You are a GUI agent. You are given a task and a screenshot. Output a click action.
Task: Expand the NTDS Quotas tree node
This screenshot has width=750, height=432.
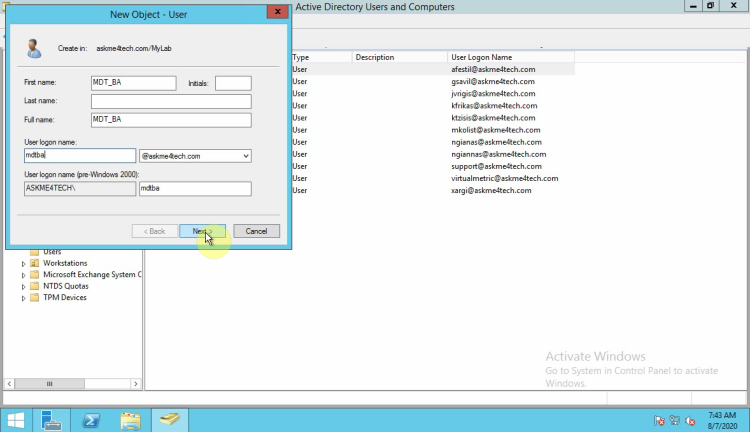[x=23, y=286]
